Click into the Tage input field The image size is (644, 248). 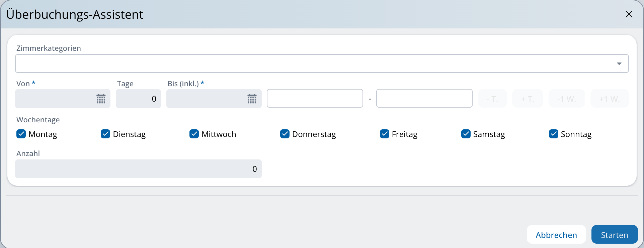138,99
